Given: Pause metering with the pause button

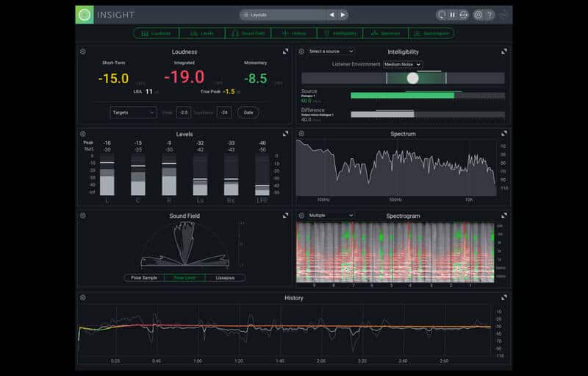Looking at the screenshot, I should (x=453, y=15).
